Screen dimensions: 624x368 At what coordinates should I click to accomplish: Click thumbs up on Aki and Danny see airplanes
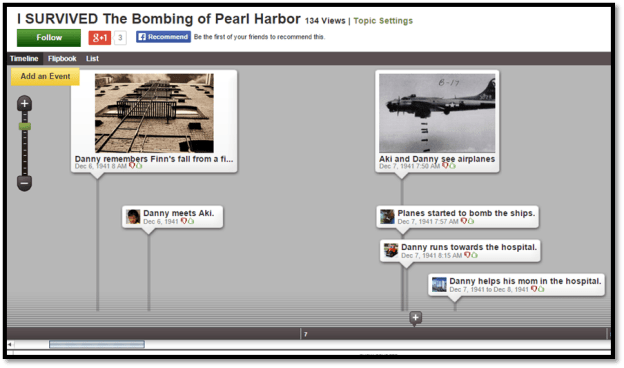(x=452, y=166)
